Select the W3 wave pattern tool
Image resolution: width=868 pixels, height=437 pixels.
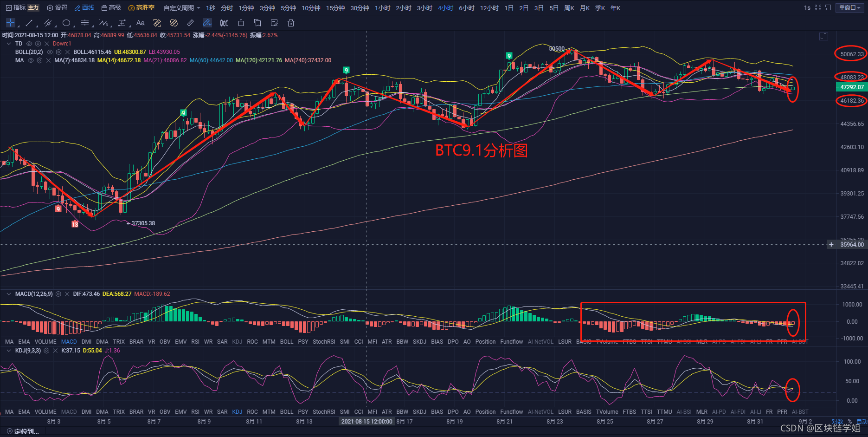pos(103,23)
